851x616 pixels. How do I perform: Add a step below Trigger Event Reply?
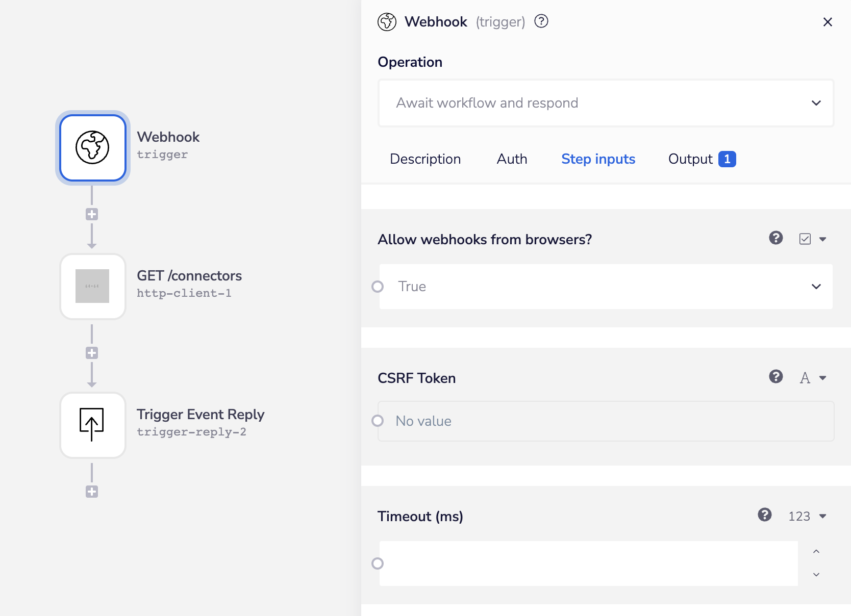coord(92,491)
